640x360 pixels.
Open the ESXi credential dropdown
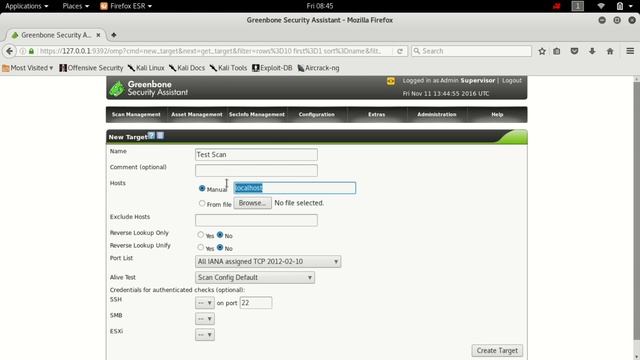click(205, 335)
